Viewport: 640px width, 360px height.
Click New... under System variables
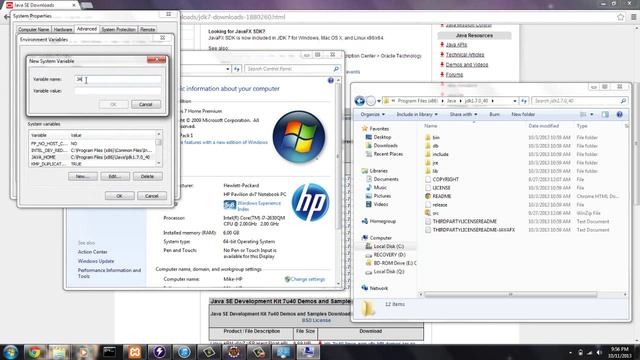pos(83,176)
